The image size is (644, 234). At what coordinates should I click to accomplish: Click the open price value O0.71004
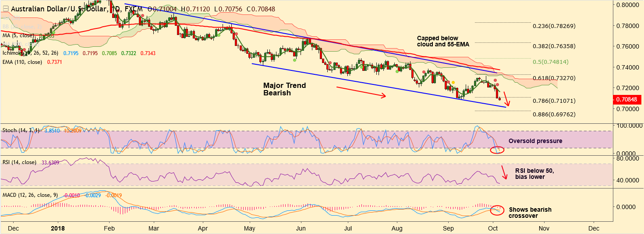tap(163, 9)
